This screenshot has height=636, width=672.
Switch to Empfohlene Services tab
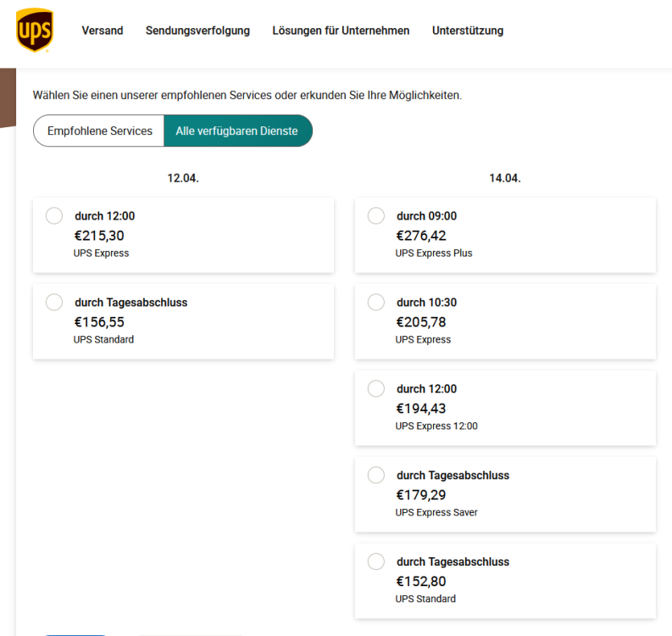(x=99, y=131)
